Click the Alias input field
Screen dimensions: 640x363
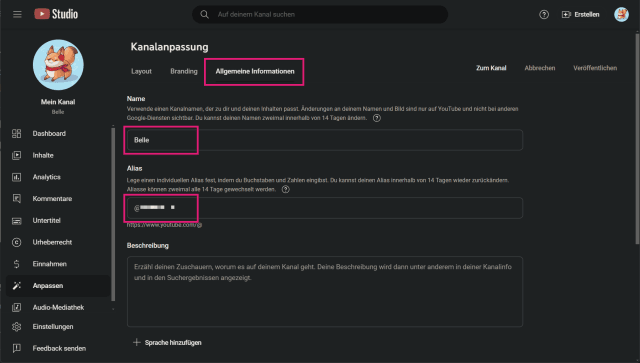pyautogui.click(x=325, y=208)
